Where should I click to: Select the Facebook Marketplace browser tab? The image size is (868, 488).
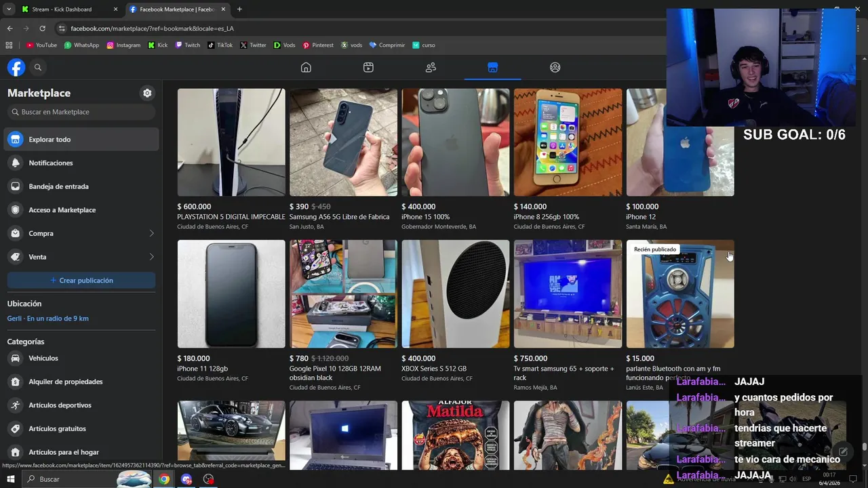(176, 9)
